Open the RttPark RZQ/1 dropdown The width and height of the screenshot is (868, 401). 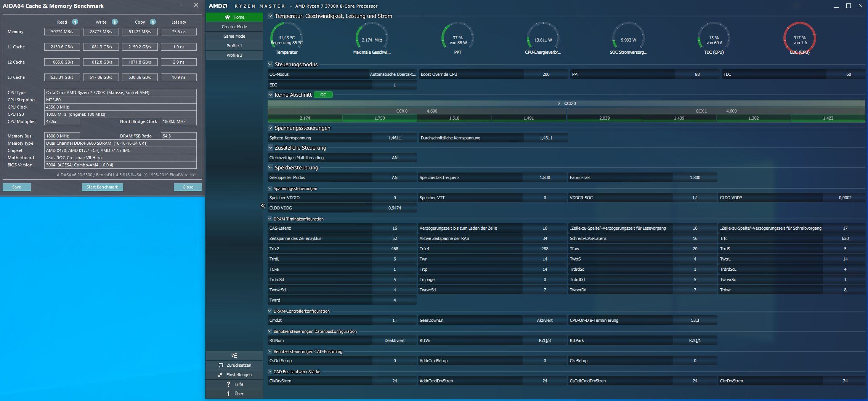coord(695,340)
